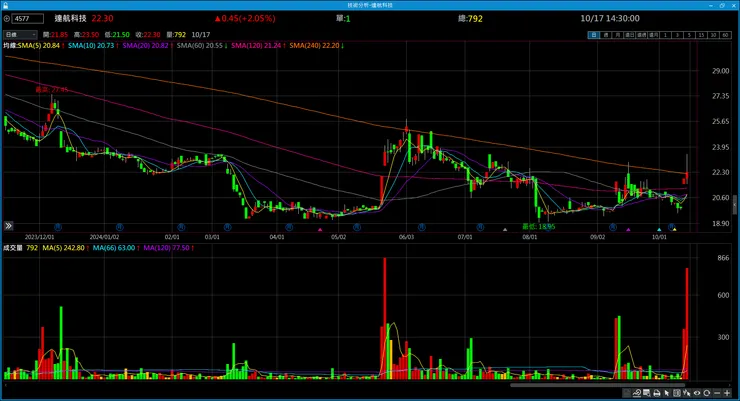Open the 日線 chart period dropdown
The height and width of the screenshot is (401, 740).
(20, 34)
